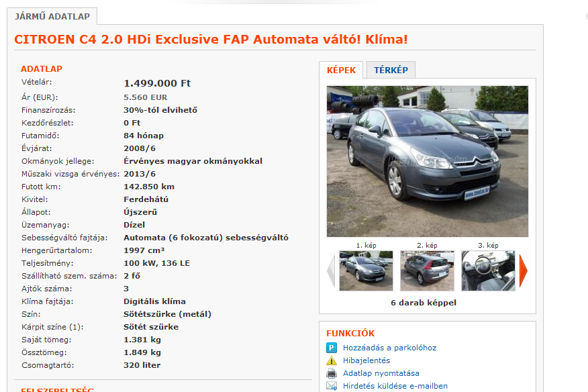Click the 30%-tól elvihető financing text
This screenshot has height=392, width=588.
coord(160,110)
